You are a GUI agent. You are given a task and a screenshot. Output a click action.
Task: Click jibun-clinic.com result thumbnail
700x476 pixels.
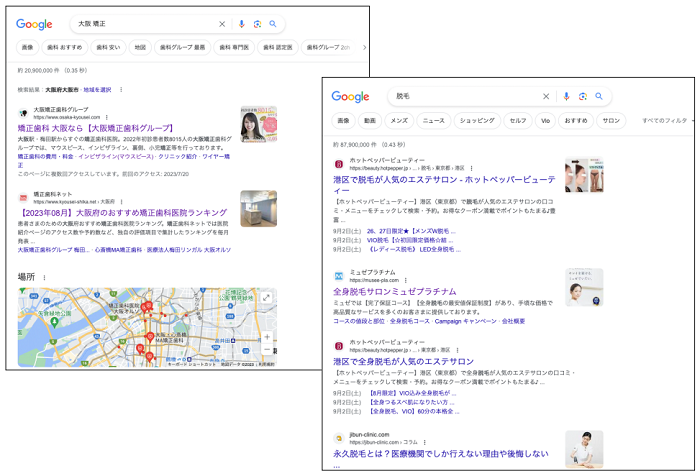pos(584,449)
